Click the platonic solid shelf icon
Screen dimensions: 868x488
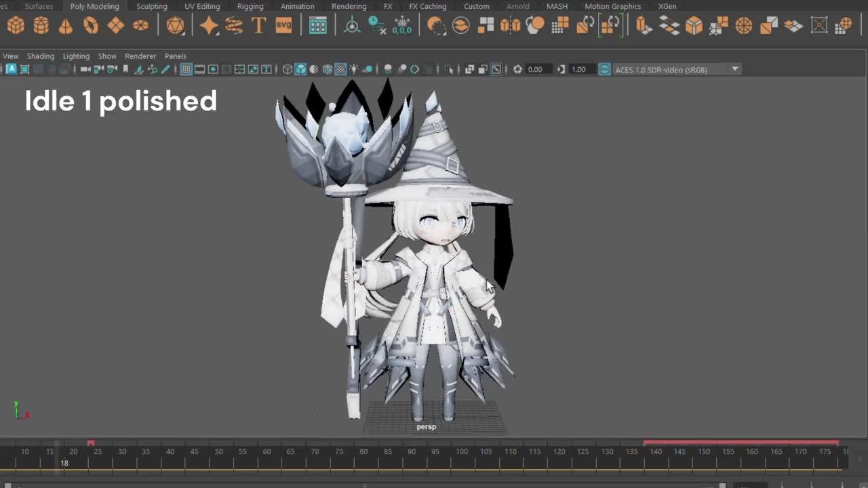point(176,26)
